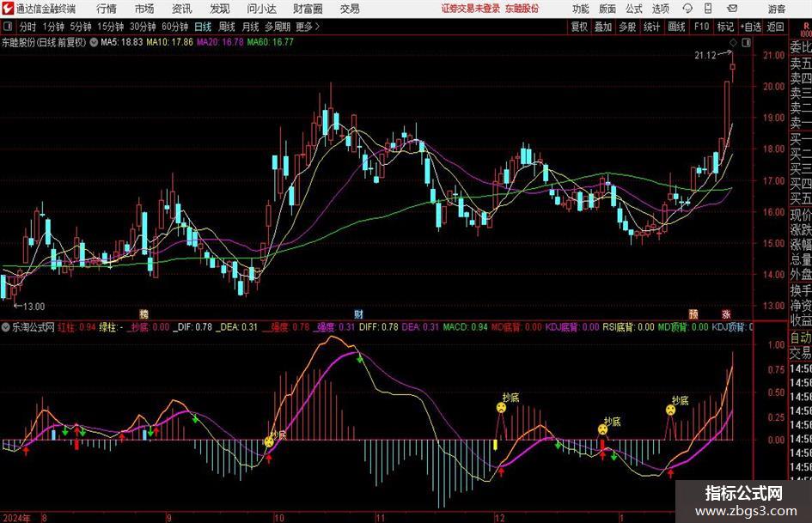Click the 预 marker icon on the chart

click(693, 313)
